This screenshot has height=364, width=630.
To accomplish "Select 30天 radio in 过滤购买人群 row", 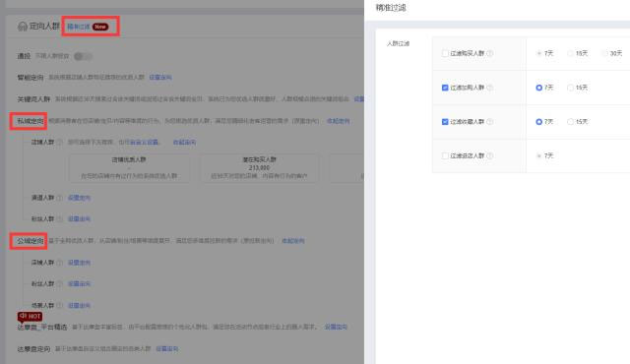I will [x=604, y=53].
